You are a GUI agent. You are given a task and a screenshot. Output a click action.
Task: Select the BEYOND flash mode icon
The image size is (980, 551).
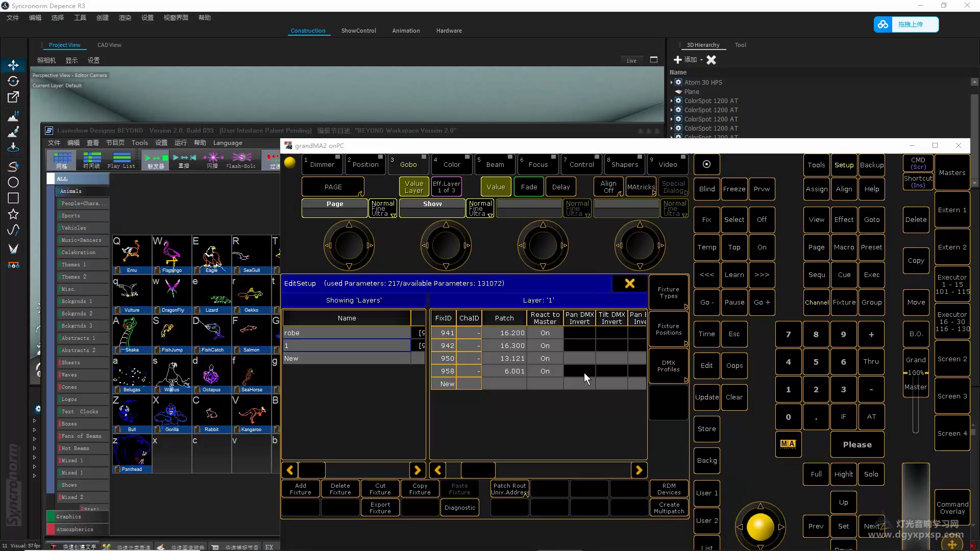[212, 160]
